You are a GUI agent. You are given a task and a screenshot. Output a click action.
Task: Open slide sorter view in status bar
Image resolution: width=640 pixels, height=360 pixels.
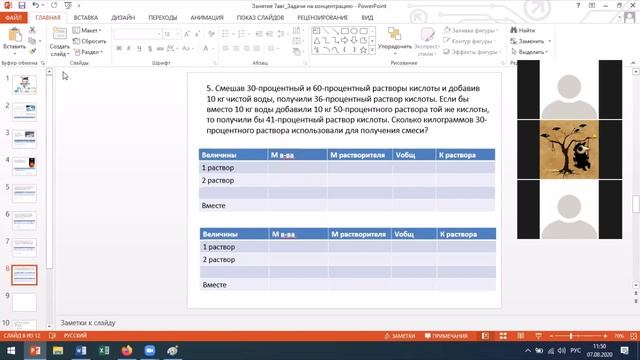pyautogui.click(x=503, y=336)
